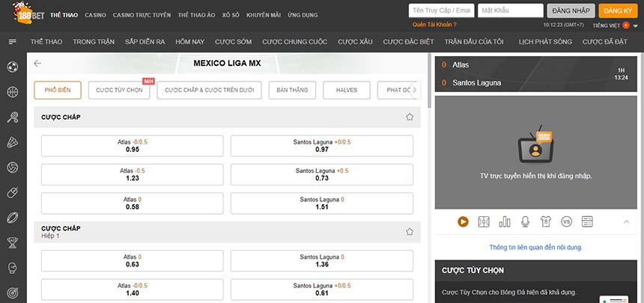Go to Sắp Diễn Ra in sports nav
The width and height of the screenshot is (644, 303).
(x=145, y=42)
